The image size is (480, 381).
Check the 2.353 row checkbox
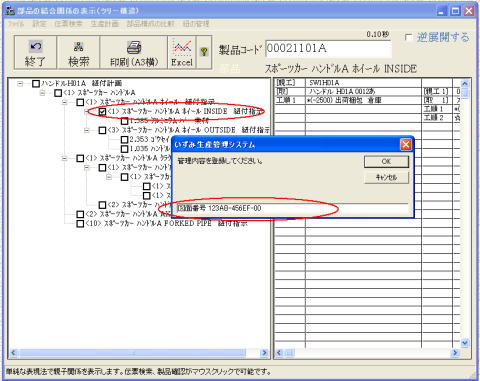coord(124,139)
